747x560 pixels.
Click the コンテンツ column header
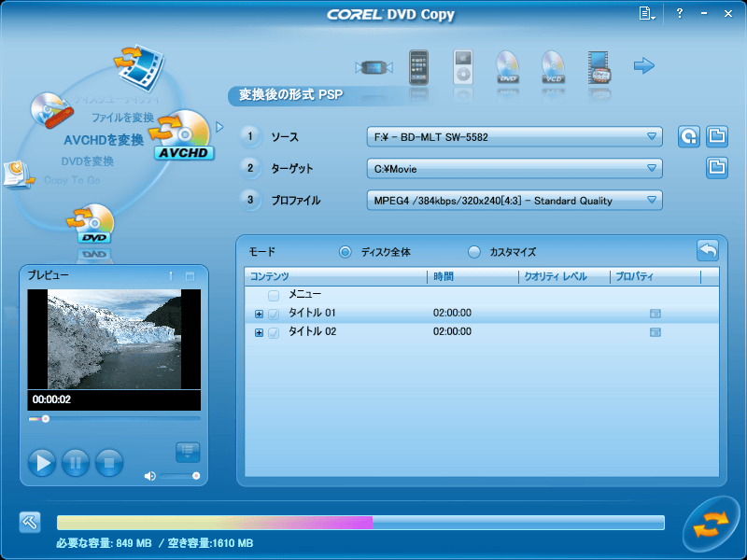(336, 276)
